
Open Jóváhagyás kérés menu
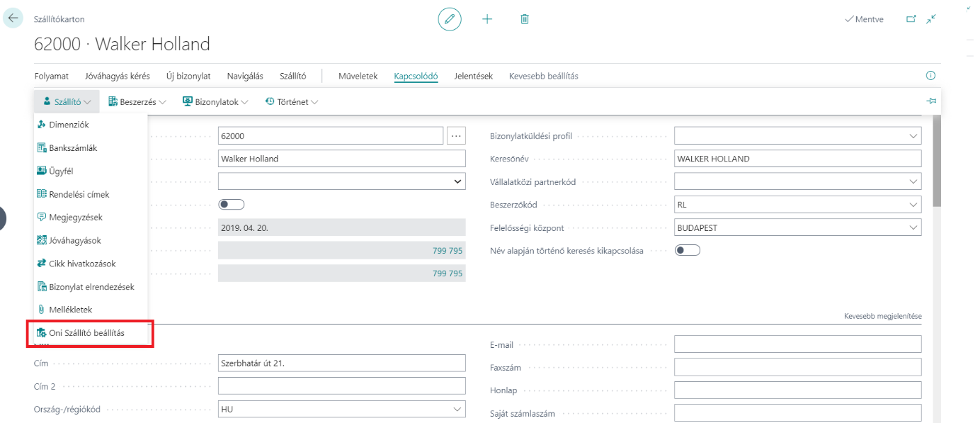118,76
